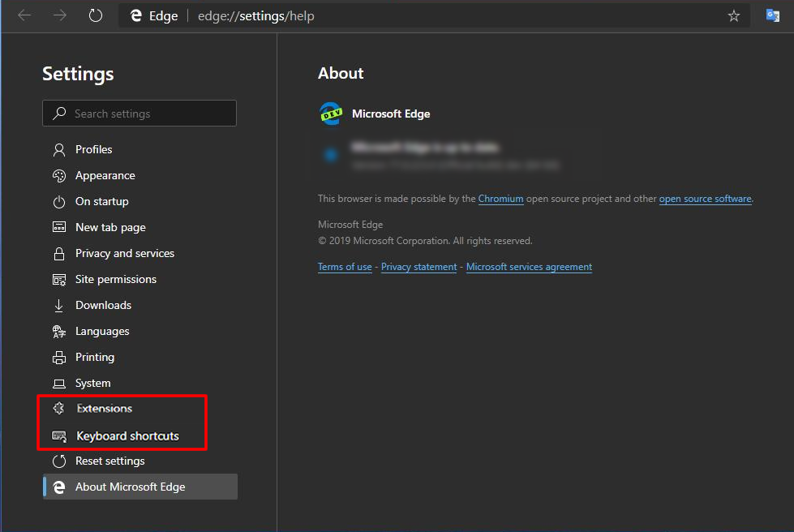Click the System laptop icon
Viewport: 794px width, 532px height.
(x=59, y=383)
